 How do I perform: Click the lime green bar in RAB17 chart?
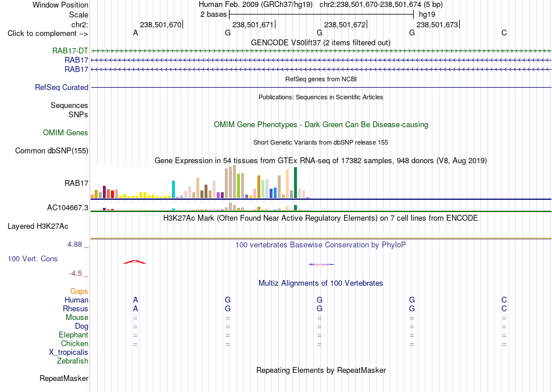(x=239, y=186)
